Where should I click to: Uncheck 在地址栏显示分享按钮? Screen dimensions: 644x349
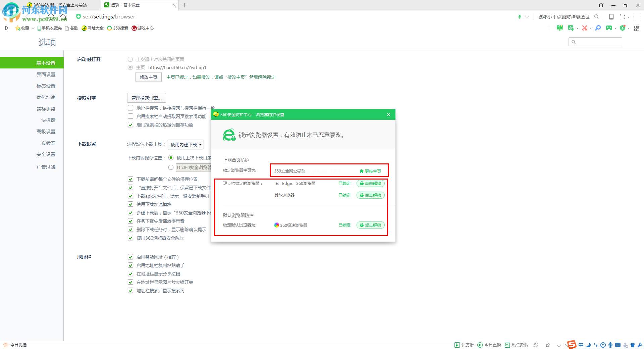click(x=130, y=274)
